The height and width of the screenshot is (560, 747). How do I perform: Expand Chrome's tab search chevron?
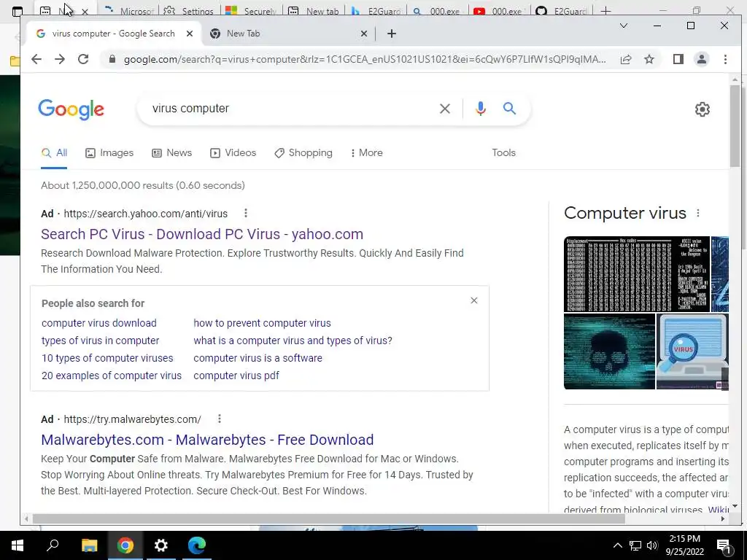pyautogui.click(x=623, y=26)
